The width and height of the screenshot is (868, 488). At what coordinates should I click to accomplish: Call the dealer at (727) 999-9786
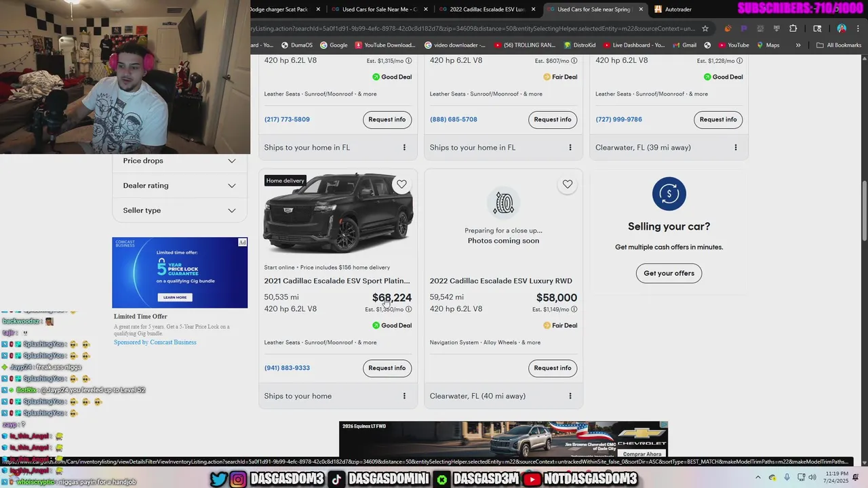(x=618, y=119)
